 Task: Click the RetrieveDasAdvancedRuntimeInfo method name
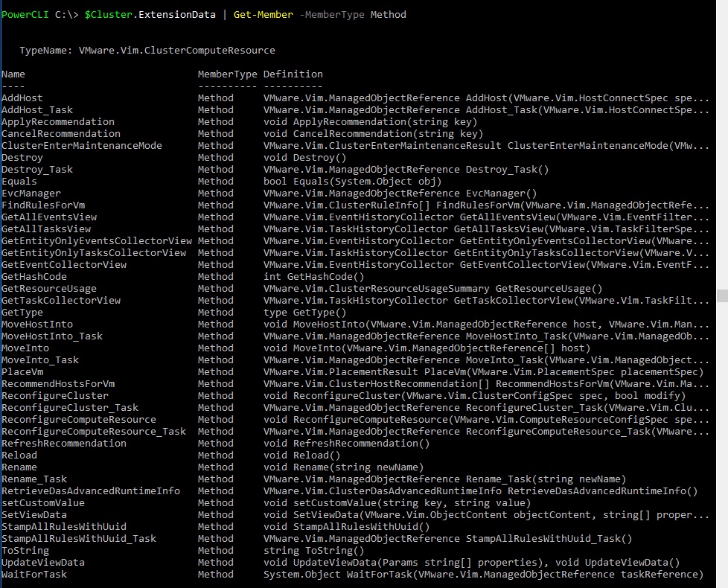91,491
